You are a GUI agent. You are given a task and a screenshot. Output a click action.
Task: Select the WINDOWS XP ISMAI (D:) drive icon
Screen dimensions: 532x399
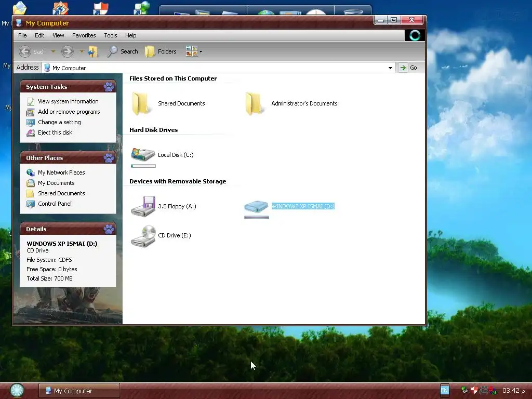257,206
